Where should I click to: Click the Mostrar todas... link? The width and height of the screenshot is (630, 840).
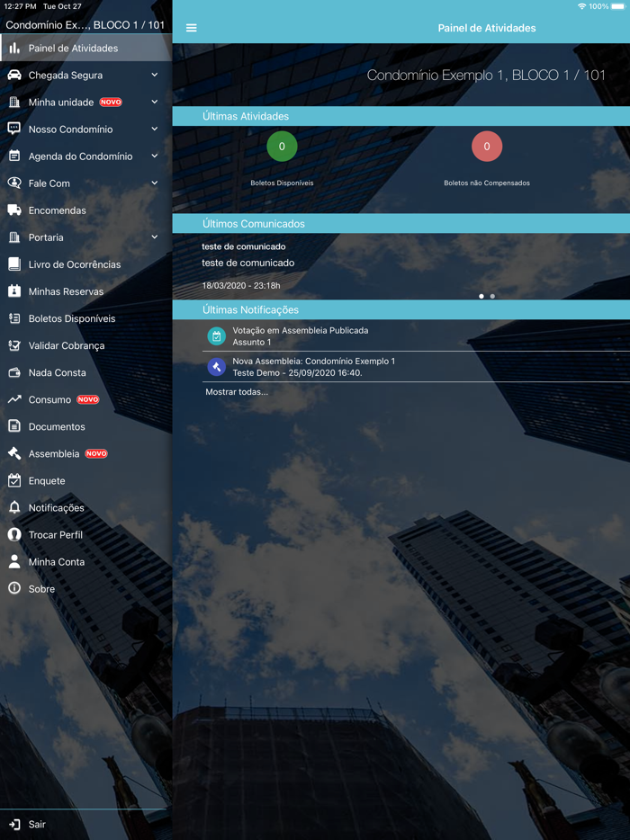(x=237, y=392)
